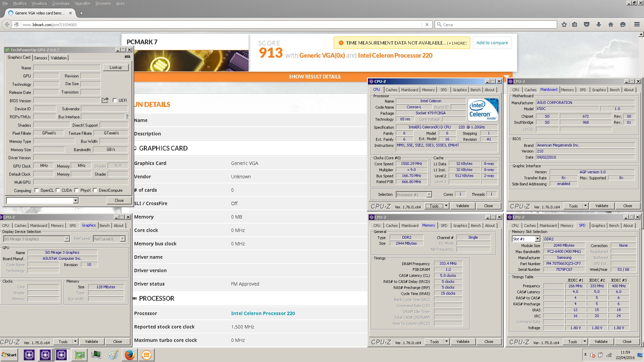644x362 pixels.
Task: Open the Downloads arrow icon
Action: pyautogui.click(x=599, y=24)
